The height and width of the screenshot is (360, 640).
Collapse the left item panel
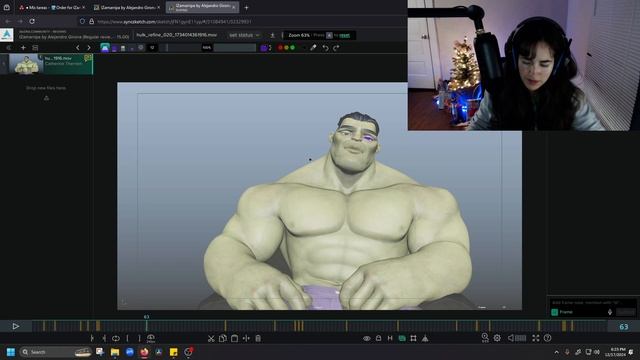[9, 48]
